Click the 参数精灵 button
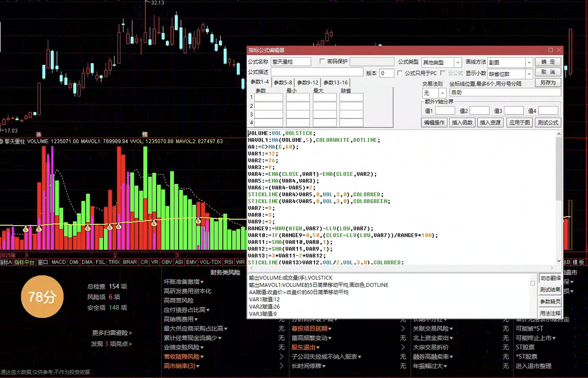 [550, 302]
